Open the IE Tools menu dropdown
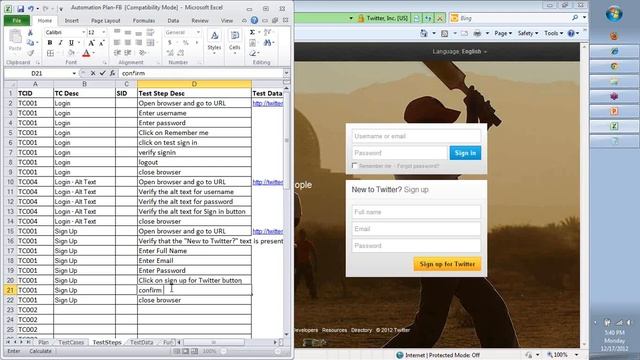The height and width of the screenshot is (360, 640). click(x=553, y=33)
